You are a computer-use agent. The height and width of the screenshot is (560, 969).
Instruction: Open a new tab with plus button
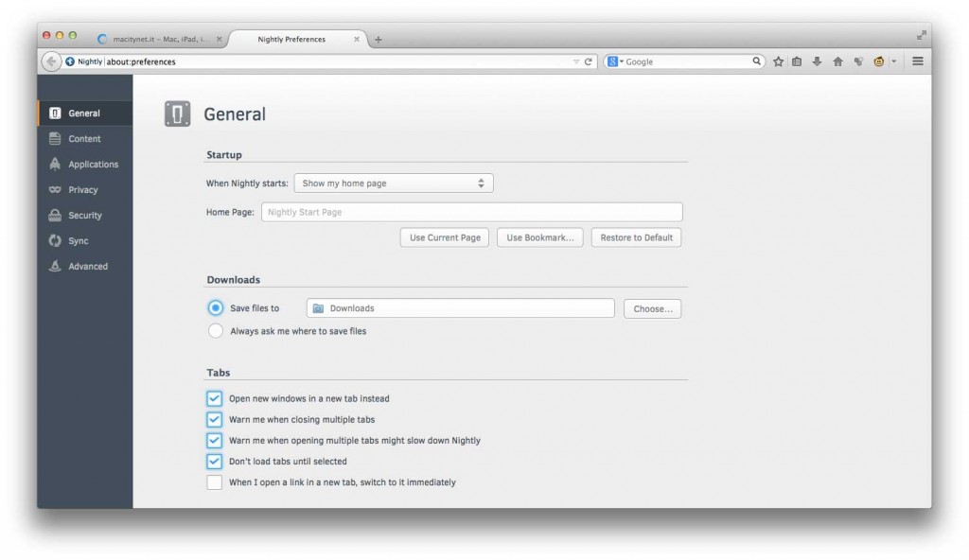click(x=379, y=40)
